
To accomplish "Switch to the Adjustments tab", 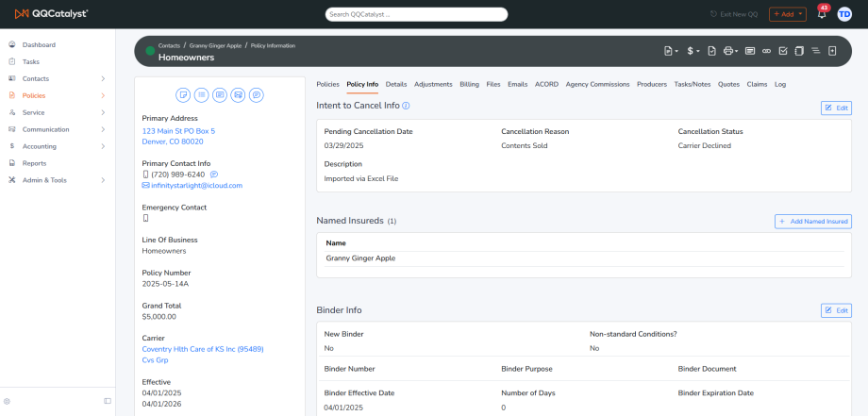I will coord(433,84).
